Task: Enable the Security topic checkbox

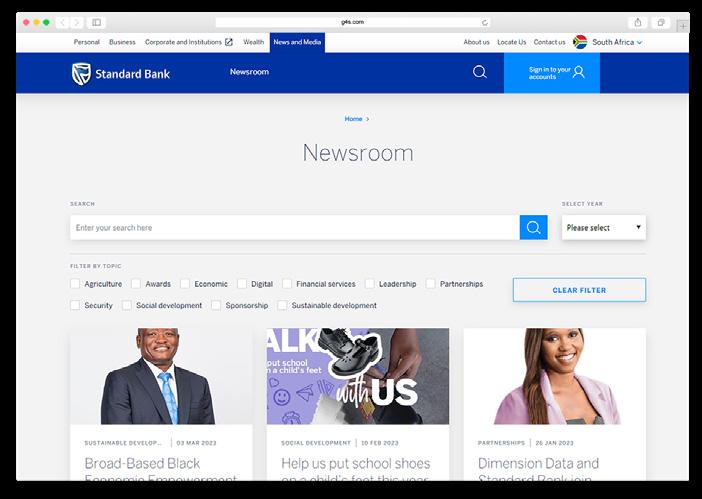Action: click(x=75, y=305)
